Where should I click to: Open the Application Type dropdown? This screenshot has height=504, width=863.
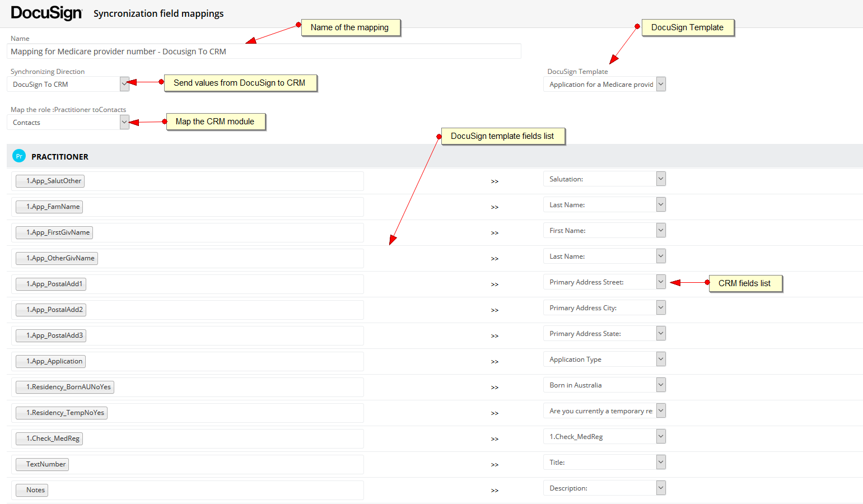[604, 359]
